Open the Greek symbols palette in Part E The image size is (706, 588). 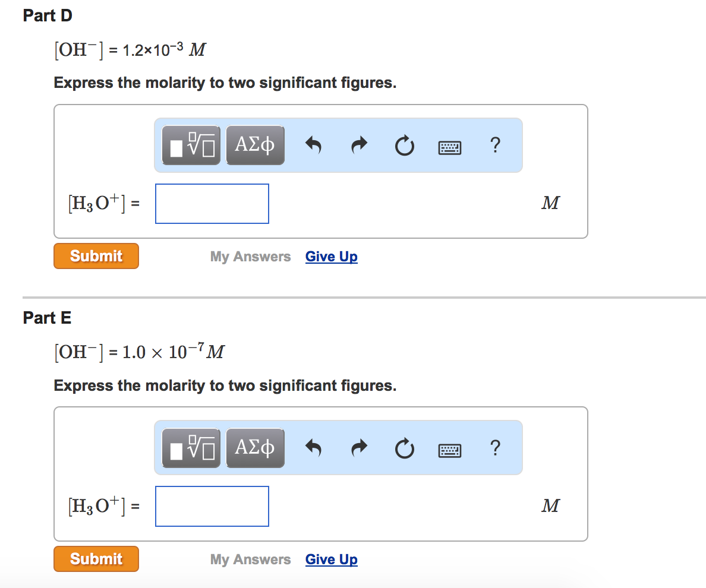pos(255,447)
